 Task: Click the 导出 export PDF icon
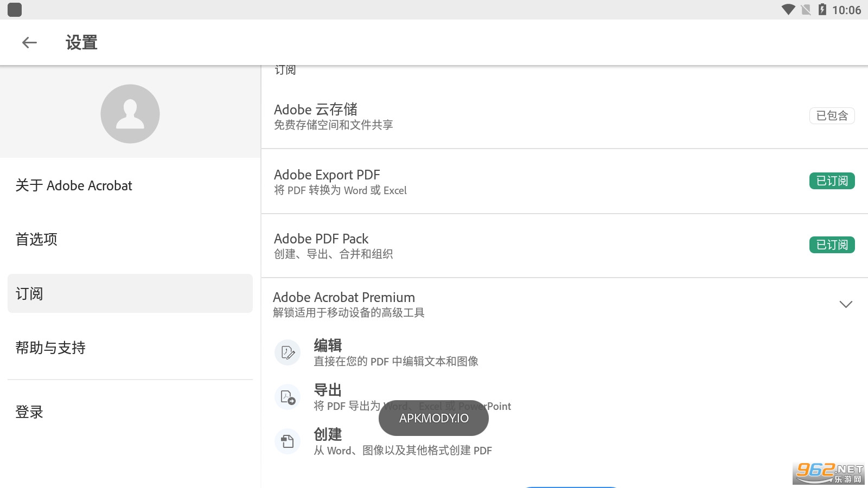click(288, 397)
